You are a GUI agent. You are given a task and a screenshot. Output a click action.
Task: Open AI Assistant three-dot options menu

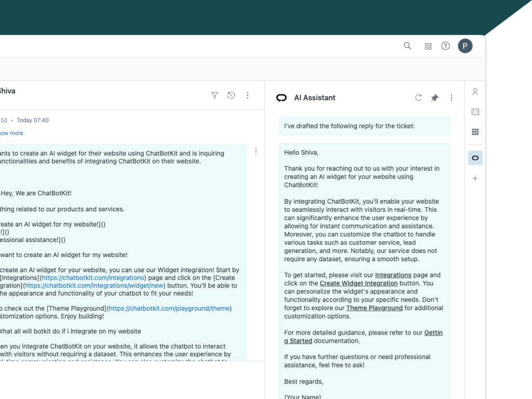pos(451,98)
